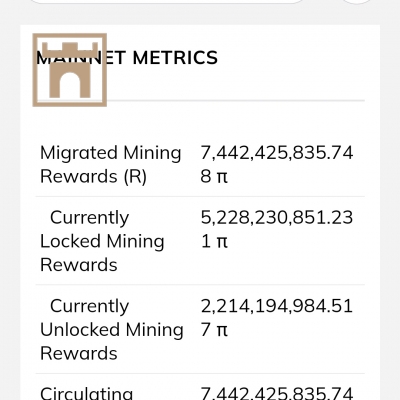Click the 5,228,230,851.231 π locked value
400x400 pixels.
point(277,229)
